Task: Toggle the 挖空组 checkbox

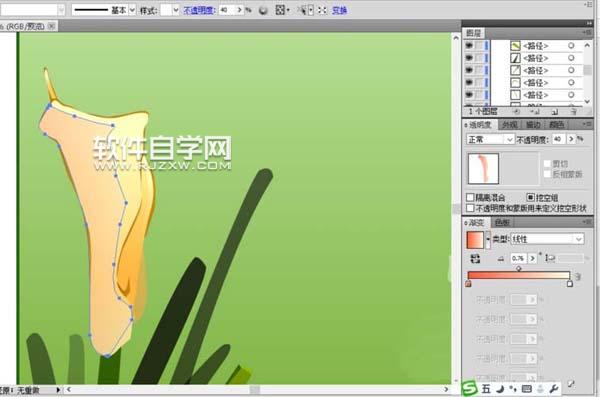Action: click(530, 198)
